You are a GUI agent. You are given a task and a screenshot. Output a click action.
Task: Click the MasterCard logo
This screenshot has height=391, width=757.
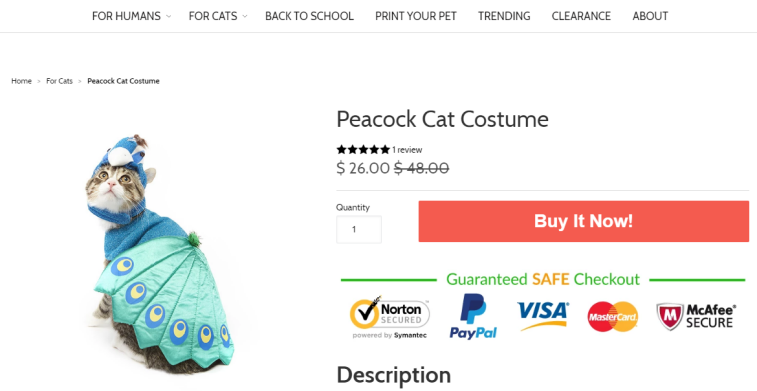click(613, 317)
